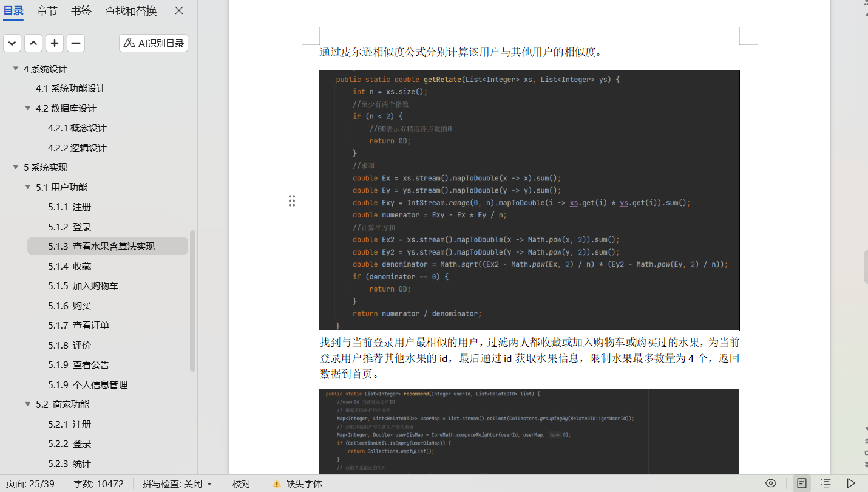Collapse the 5.1 用户功能 triangle
The width and height of the screenshot is (868, 492).
coord(28,187)
